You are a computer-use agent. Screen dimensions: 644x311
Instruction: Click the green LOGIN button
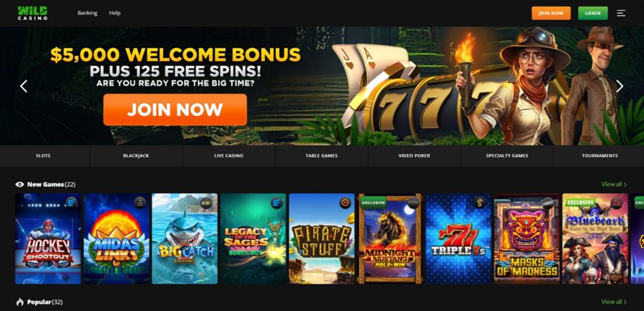point(592,13)
